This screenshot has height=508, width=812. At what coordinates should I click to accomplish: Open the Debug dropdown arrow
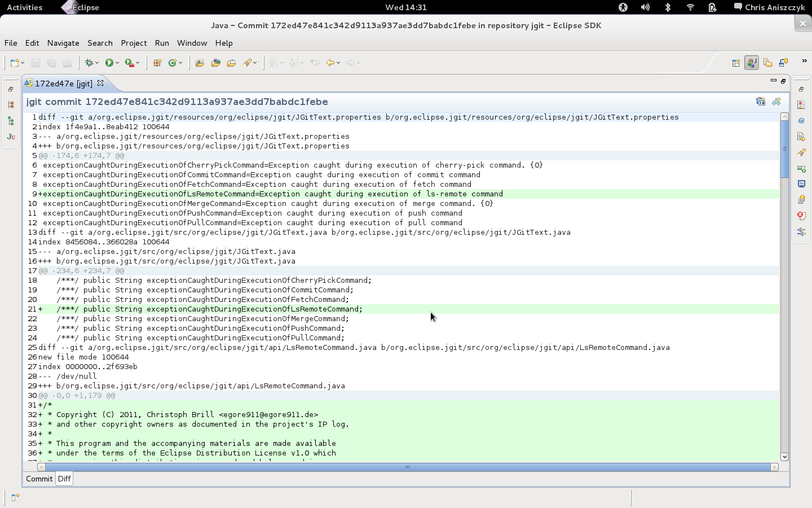click(x=97, y=63)
